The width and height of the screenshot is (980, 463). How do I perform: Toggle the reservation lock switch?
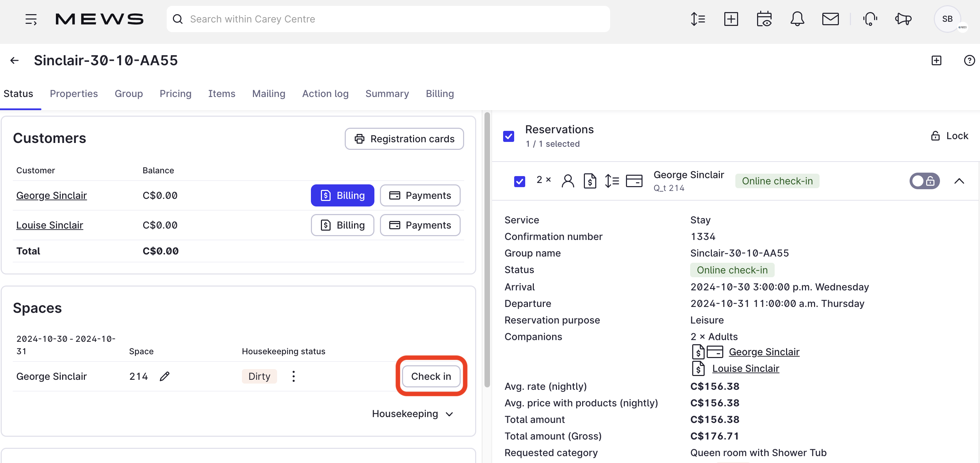click(x=924, y=181)
